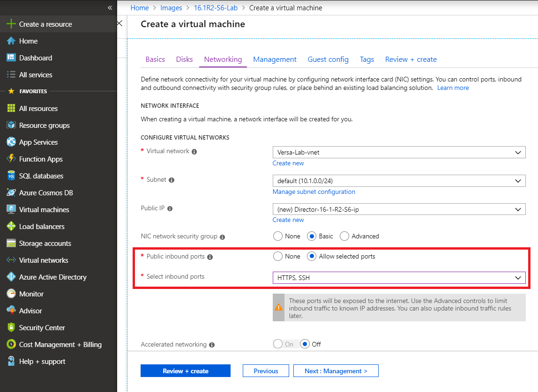Screen dimensions: 538x392
Task: Collapse the sidebar with double-chevron icon
Action: (x=110, y=7)
